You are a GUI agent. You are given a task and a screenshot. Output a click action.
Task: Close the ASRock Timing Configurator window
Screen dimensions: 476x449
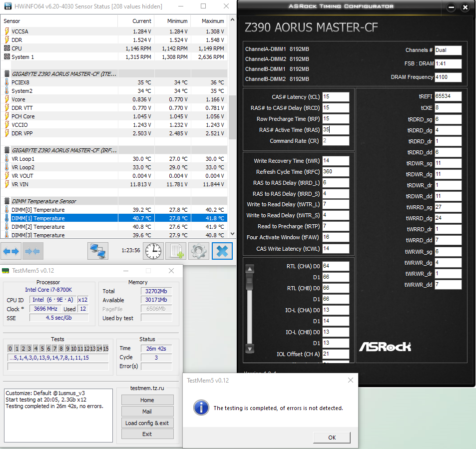point(465,7)
